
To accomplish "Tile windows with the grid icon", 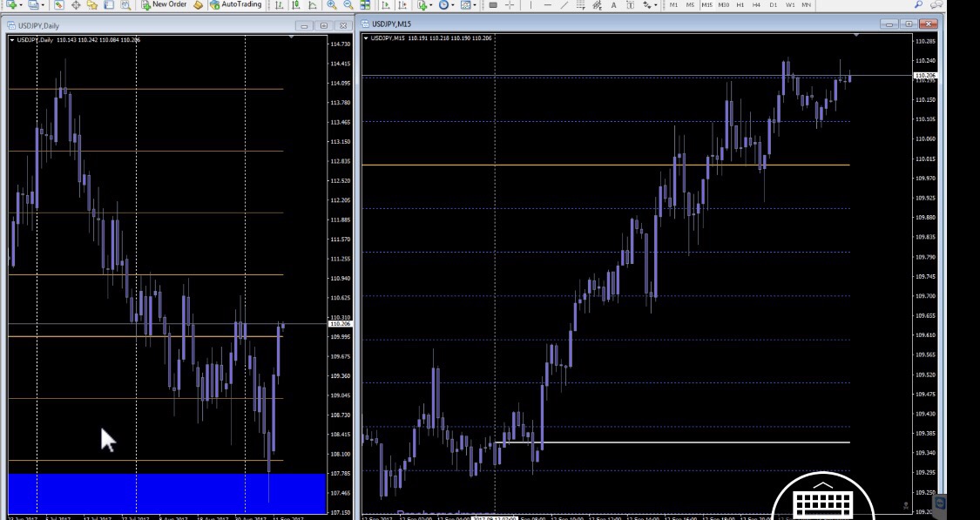I will (x=365, y=4).
